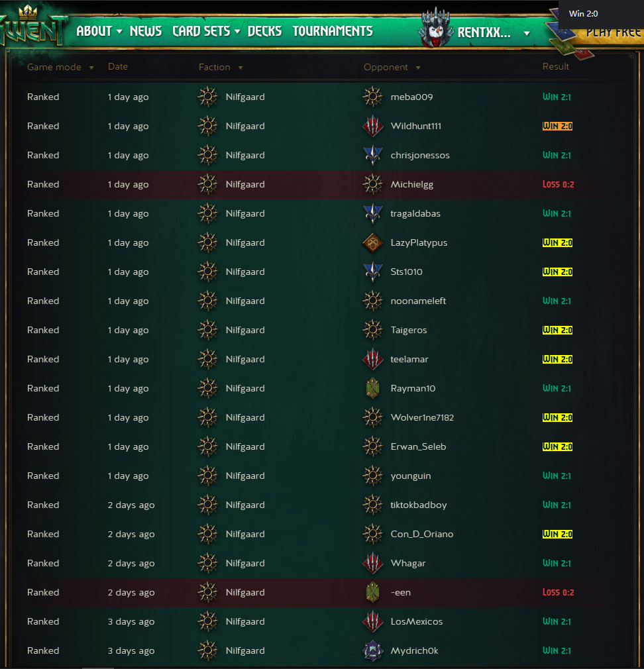
Task: Click chrisjonessos's Northern Realms faction icon
Action: [372, 155]
